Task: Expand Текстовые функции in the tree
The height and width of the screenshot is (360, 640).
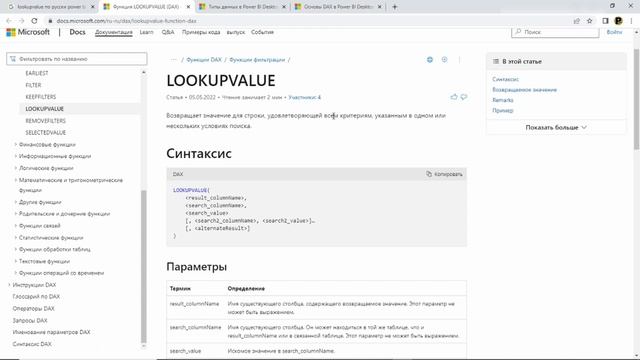Action: 44,261
